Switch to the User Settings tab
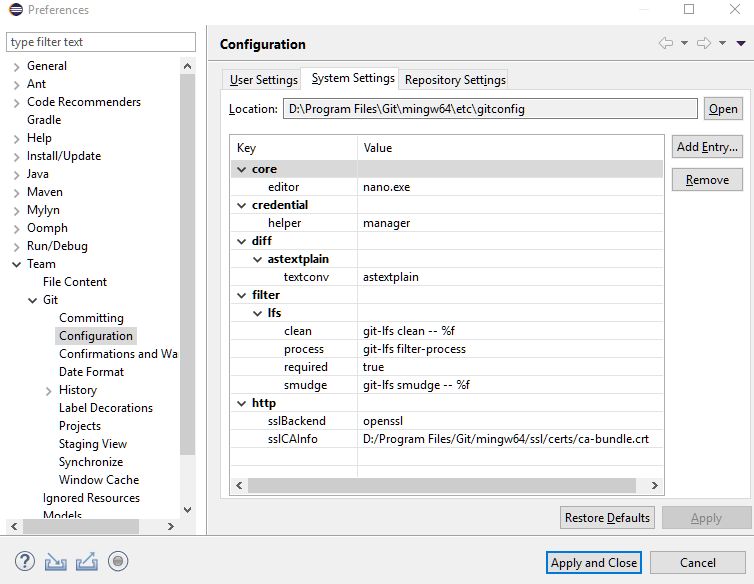This screenshot has height=584, width=754. click(264, 80)
